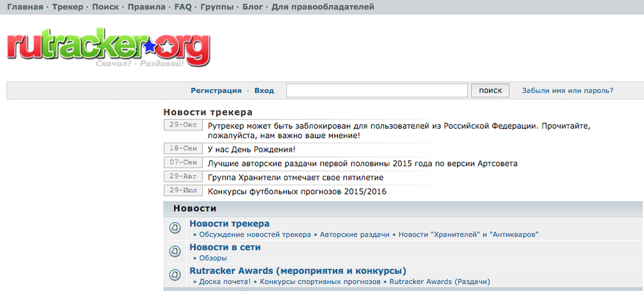The width and height of the screenshot is (644, 291).
Task: Open the Новости трекера forum link
Action: click(229, 224)
